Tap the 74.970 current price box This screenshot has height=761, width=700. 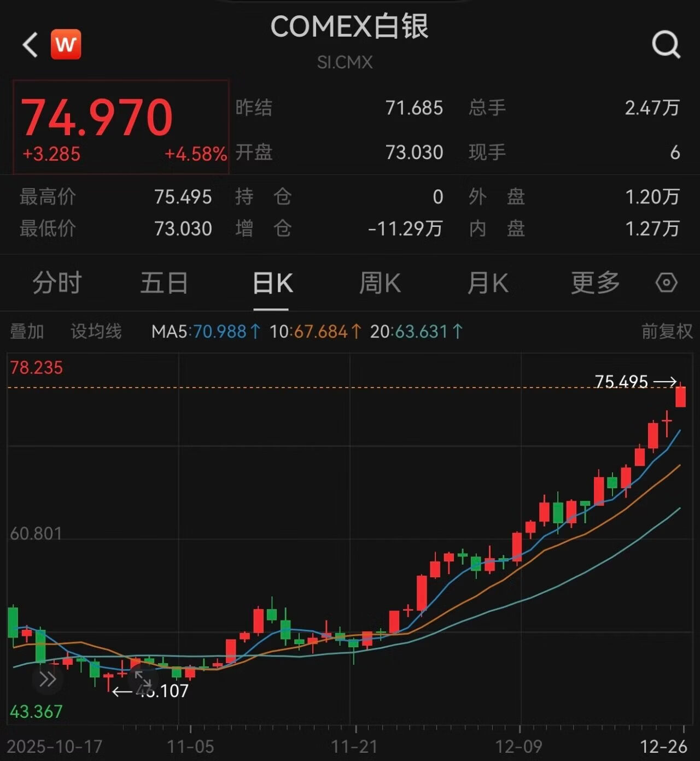click(x=121, y=127)
